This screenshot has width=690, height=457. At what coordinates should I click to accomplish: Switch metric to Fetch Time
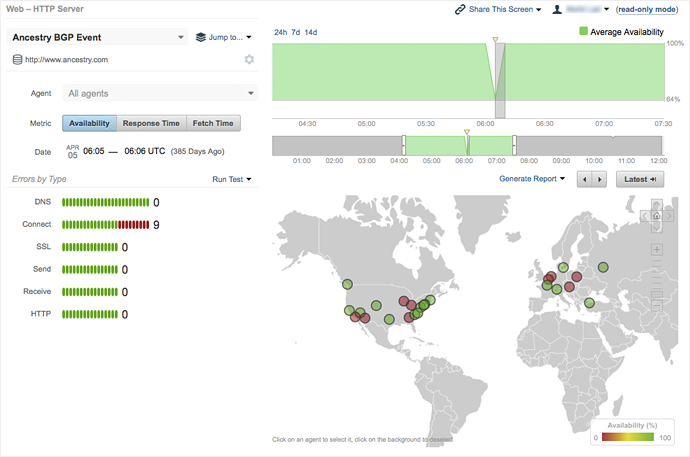tap(214, 123)
